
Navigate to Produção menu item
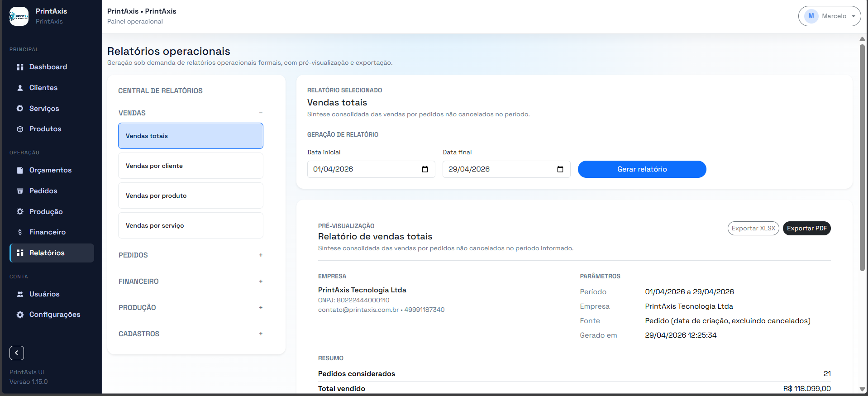click(52, 212)
